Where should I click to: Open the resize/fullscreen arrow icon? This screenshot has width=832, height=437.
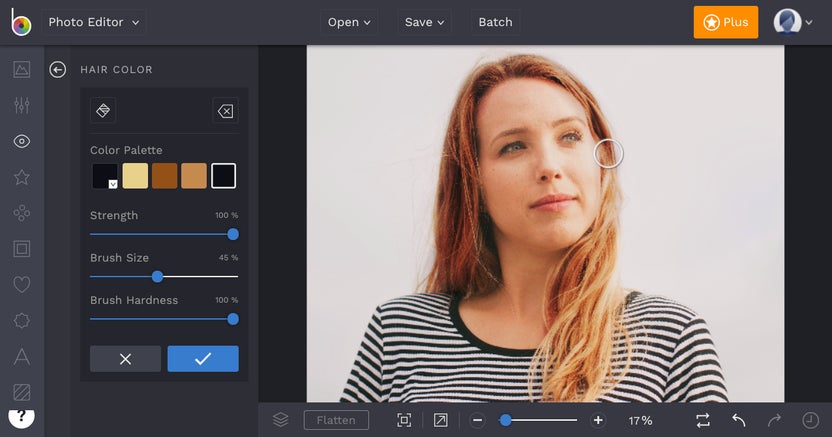(440, 420)
